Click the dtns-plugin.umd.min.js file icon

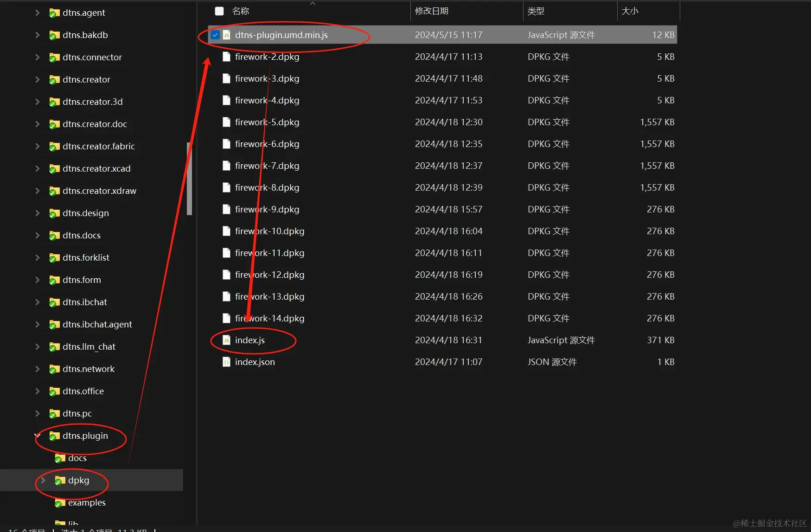227,35
